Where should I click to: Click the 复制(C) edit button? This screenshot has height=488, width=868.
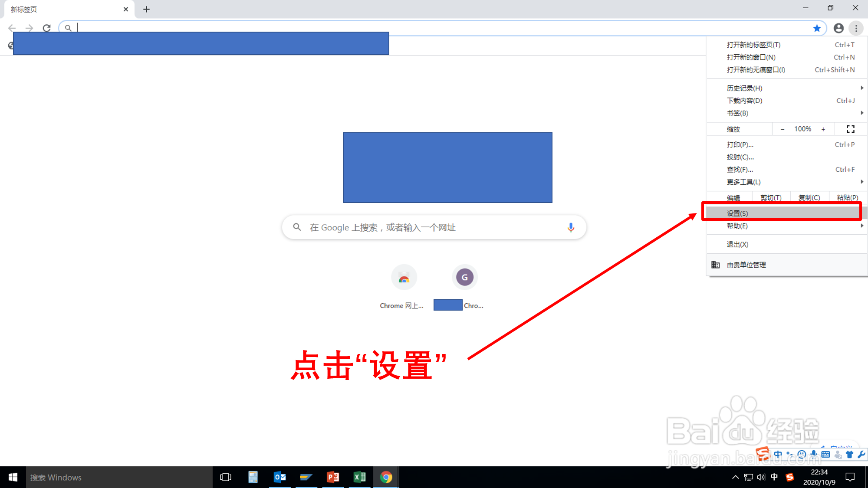coord(809,198)
